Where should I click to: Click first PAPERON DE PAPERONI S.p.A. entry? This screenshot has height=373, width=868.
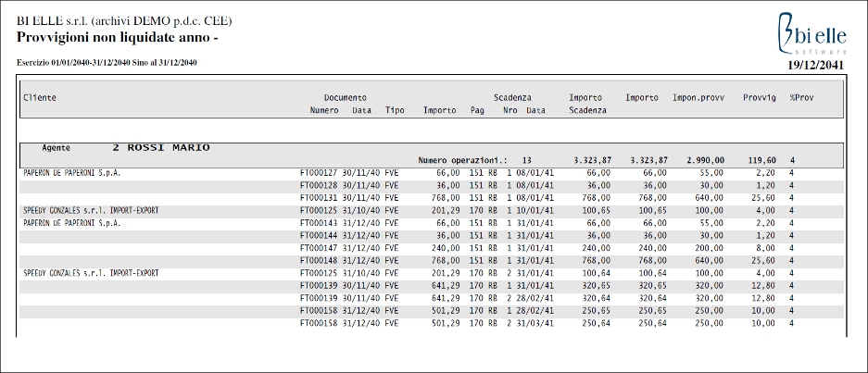[x=72, y=173]
